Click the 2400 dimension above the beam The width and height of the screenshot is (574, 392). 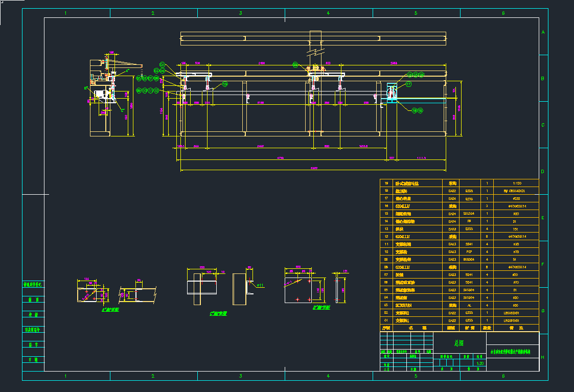261,63
